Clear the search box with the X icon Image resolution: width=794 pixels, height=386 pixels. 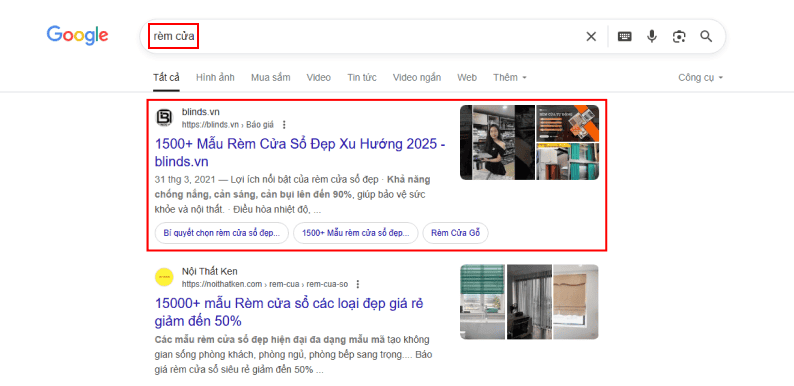591,36
